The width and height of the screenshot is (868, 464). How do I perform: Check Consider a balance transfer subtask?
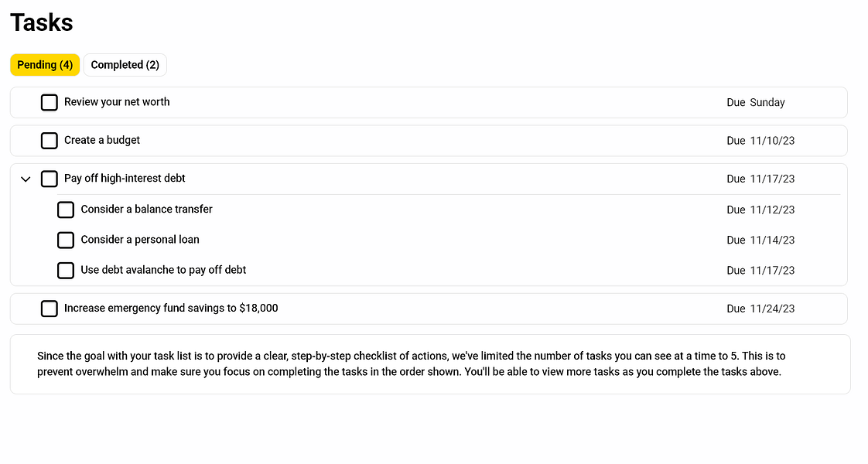pos(66,210)
